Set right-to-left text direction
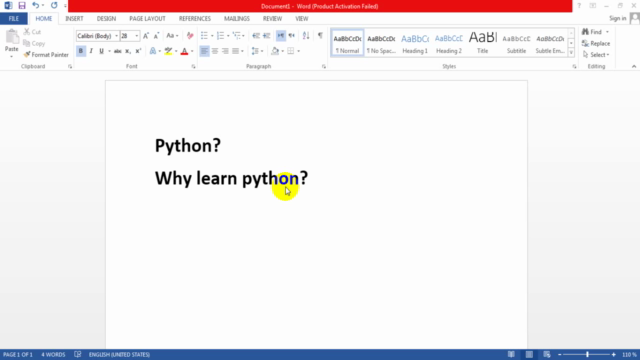 tap(291, 36)
